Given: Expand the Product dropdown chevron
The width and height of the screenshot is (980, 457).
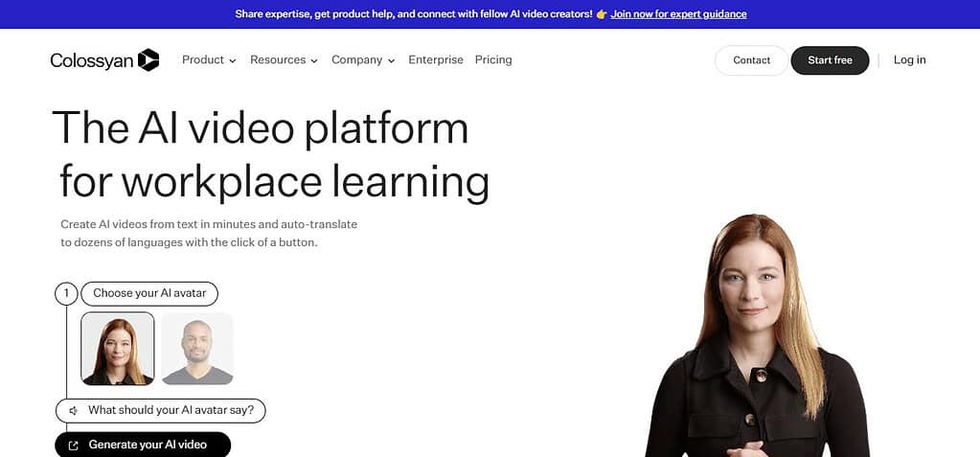Looking at the screenshot, I should coord(233,60).
